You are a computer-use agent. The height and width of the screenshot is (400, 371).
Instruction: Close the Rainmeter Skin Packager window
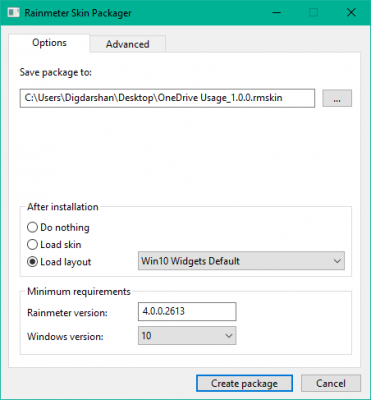351,13
